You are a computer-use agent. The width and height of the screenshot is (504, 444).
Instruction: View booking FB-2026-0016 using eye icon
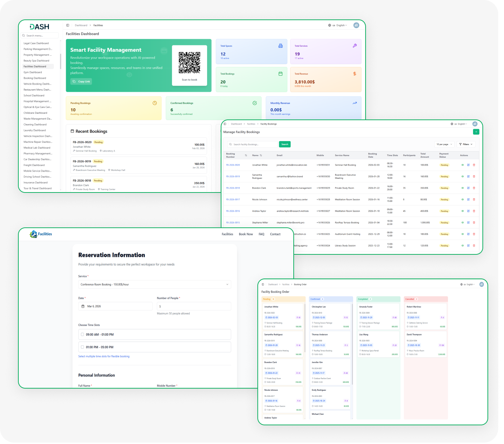pyautogui.click(x=462, y=211)
